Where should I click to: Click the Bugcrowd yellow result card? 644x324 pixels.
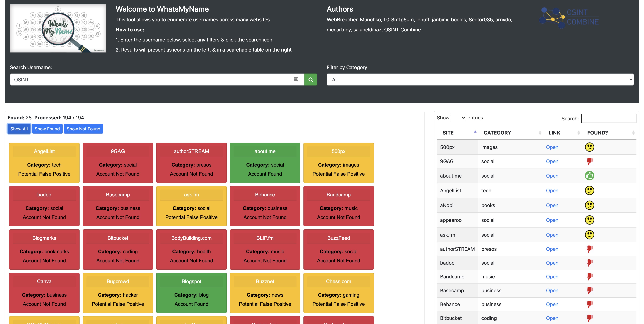[x=118, y=293]
